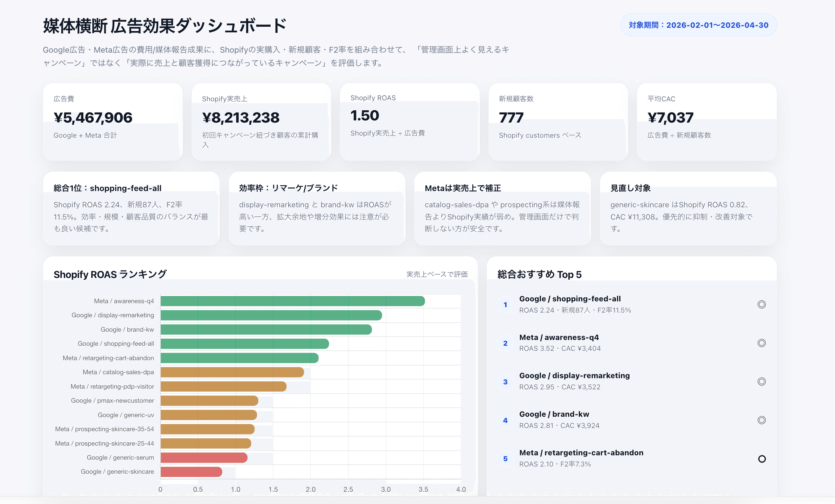Click rank badge 3 in Top 5
Screen dimensions: 835x504
tap(505, 382)
